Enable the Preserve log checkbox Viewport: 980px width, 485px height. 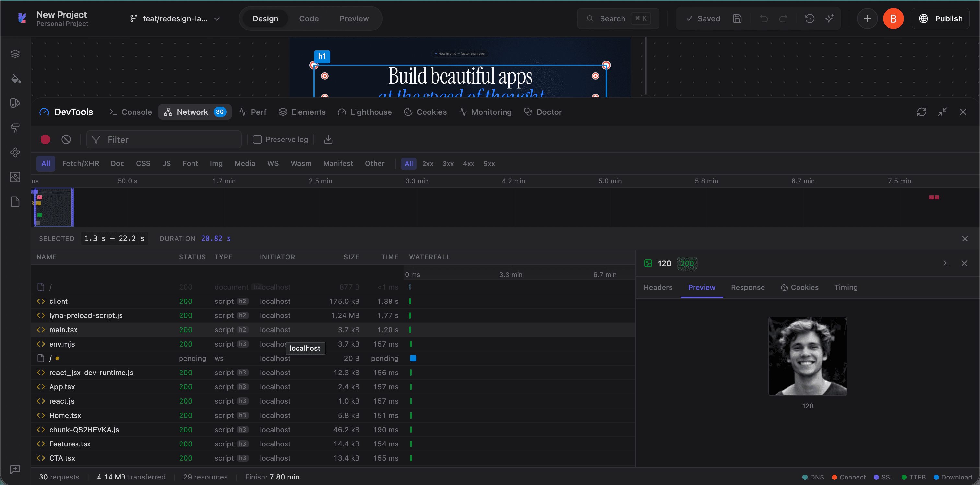pos(257,139)
